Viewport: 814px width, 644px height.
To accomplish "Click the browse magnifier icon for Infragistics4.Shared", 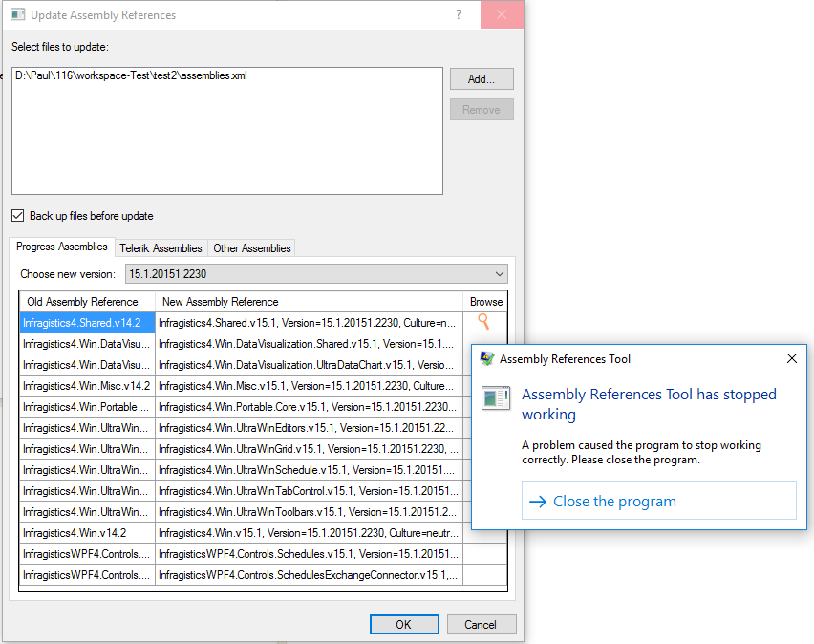I will [483, 322].
